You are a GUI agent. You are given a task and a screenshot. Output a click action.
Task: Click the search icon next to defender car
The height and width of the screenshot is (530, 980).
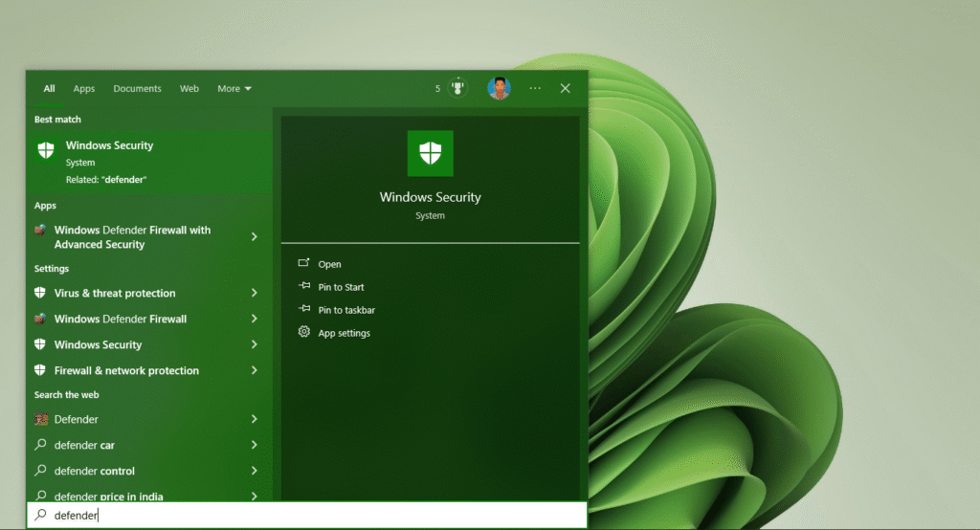(x=40, y=444)
